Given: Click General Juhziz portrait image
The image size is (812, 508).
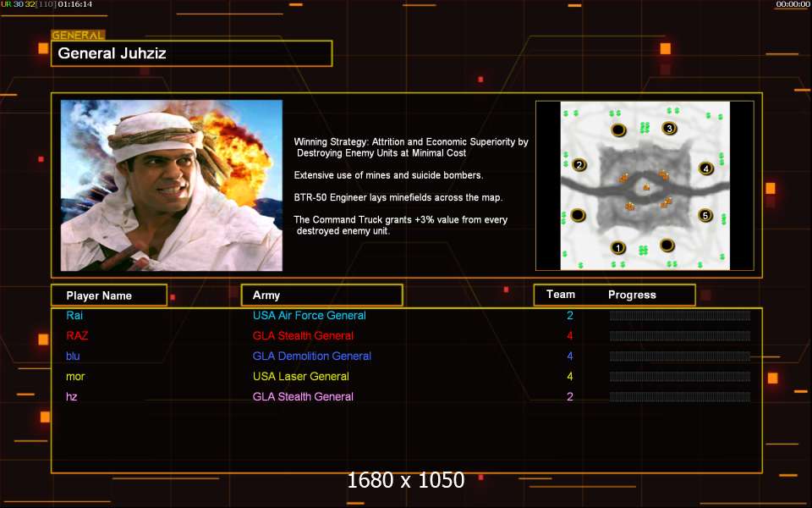Looking at the screenshot, I should [x=172, y=185].
